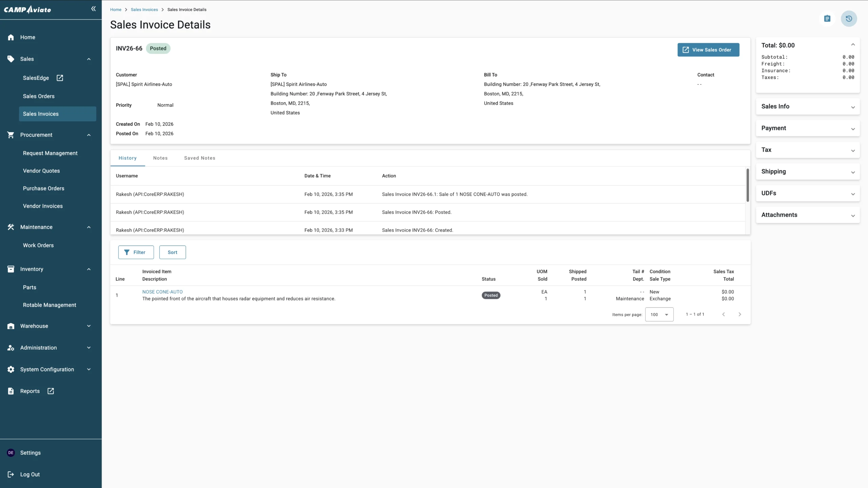Click the CAMP Aviate logo
This screenshot has height=488, width=868.
(x=27, y=9)
